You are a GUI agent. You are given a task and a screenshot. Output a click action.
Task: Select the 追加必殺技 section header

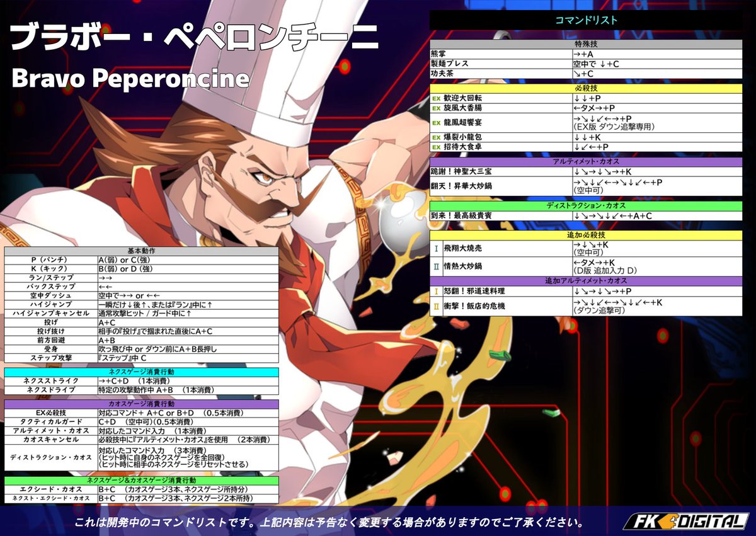[586, 235]
